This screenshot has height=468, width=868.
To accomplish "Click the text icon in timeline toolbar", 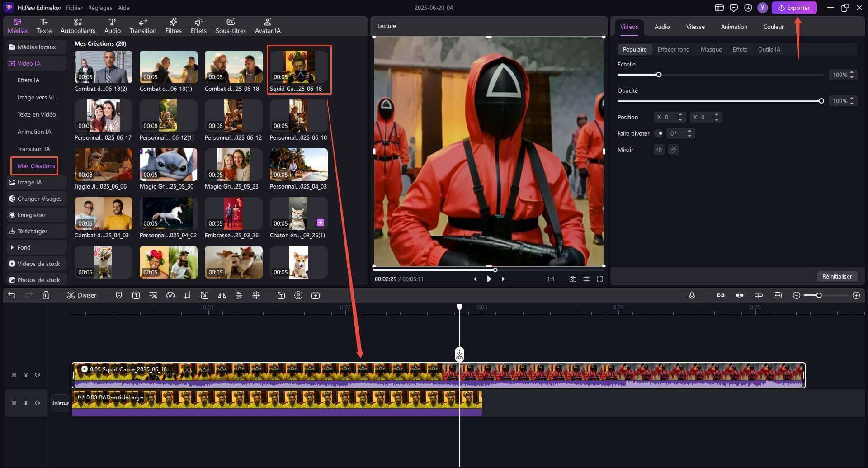I will tap(136, 295).
